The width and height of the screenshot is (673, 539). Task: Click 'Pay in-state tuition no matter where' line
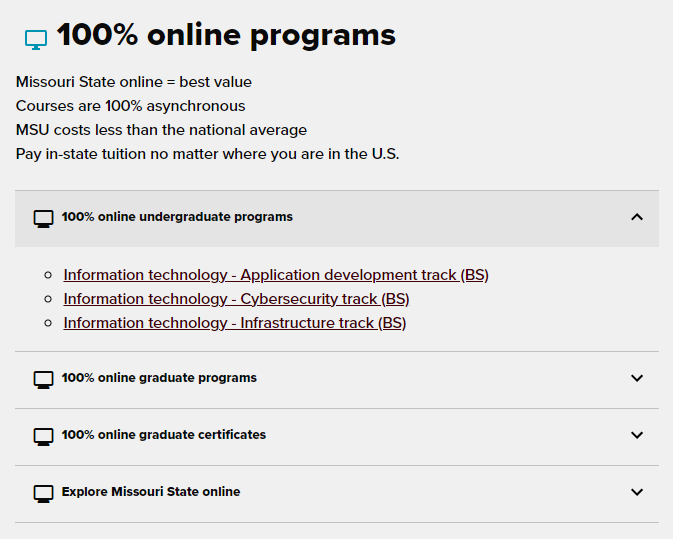point(207,154)
